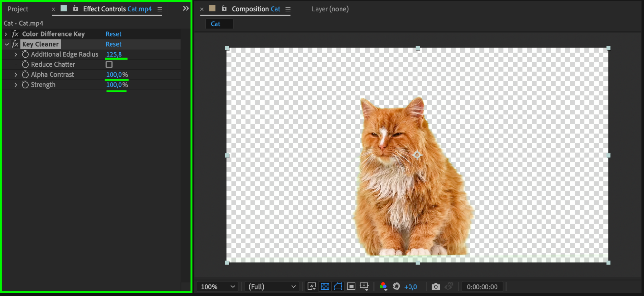This screenshot has width=644, height=296.
Task: Click the Additional Edge Radius value 125,8
Action: click(x=114, y=54)
